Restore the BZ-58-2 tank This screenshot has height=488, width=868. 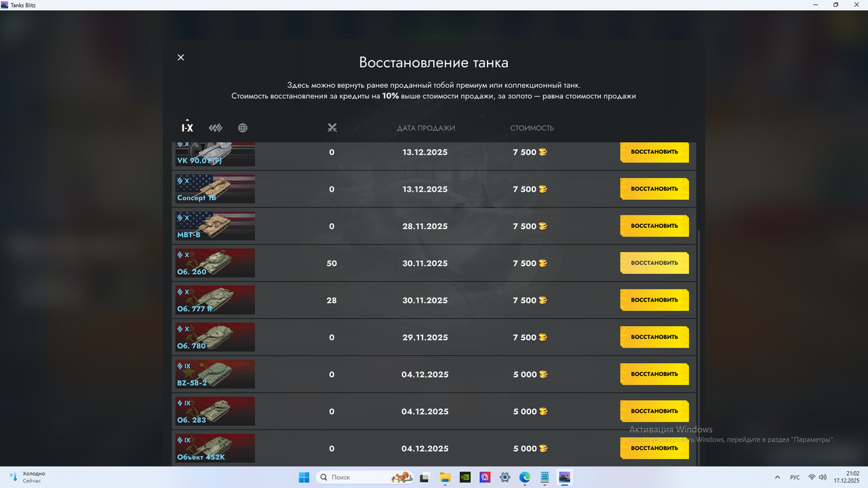(x=654, y=374)
